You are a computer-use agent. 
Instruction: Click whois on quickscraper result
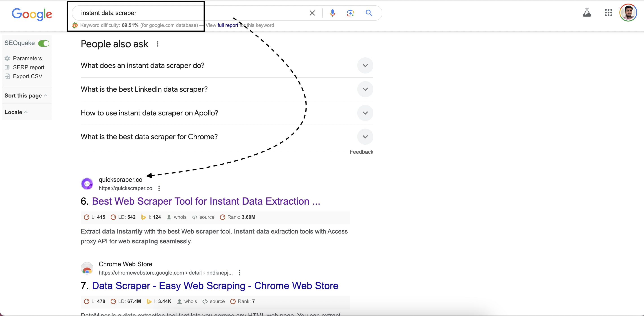pyautogui.click(x=177, y=217)
